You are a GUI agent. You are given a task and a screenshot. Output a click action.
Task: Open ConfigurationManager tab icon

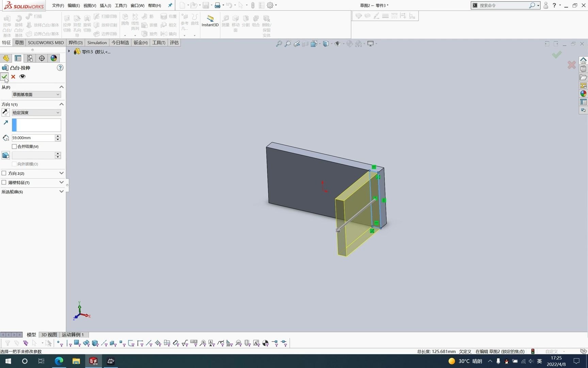30,58
